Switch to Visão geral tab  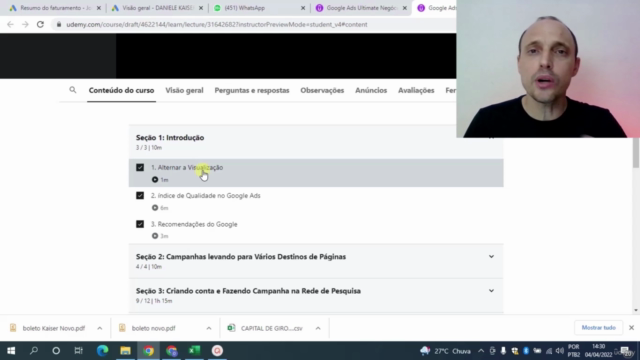pyautogui.click(x=184, y=91)
